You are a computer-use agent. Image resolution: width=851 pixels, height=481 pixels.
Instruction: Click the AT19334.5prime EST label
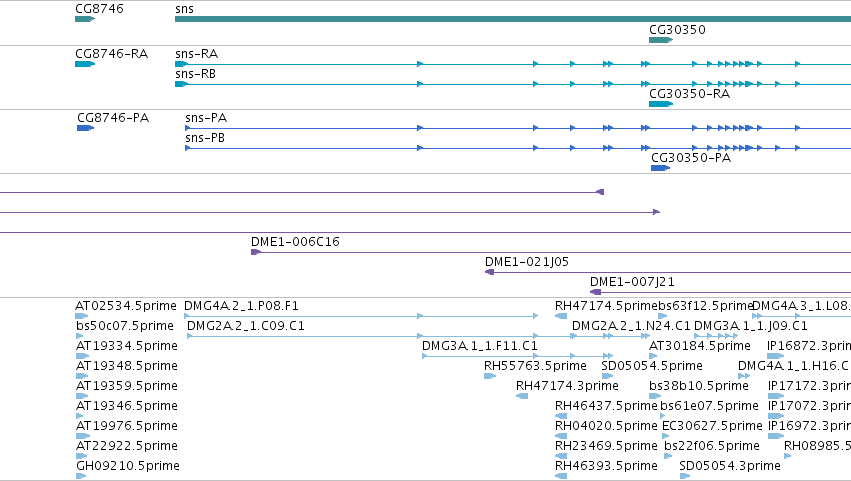tap(126, 346)
